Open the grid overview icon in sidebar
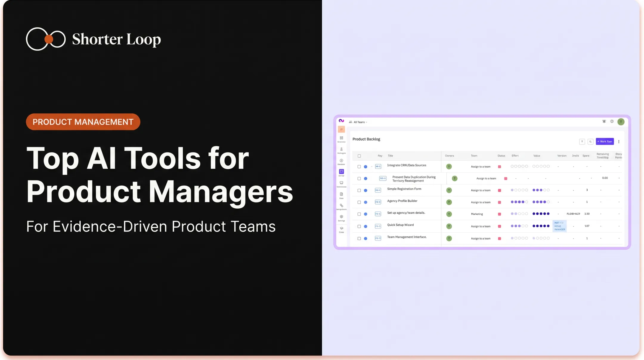 point(341,138)
